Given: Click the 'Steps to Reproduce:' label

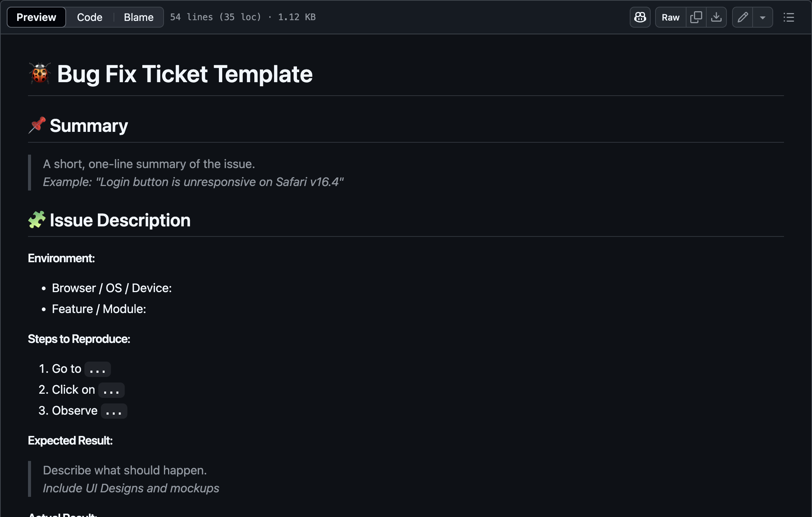Looking at the screenshot, I should pos(79,339).
